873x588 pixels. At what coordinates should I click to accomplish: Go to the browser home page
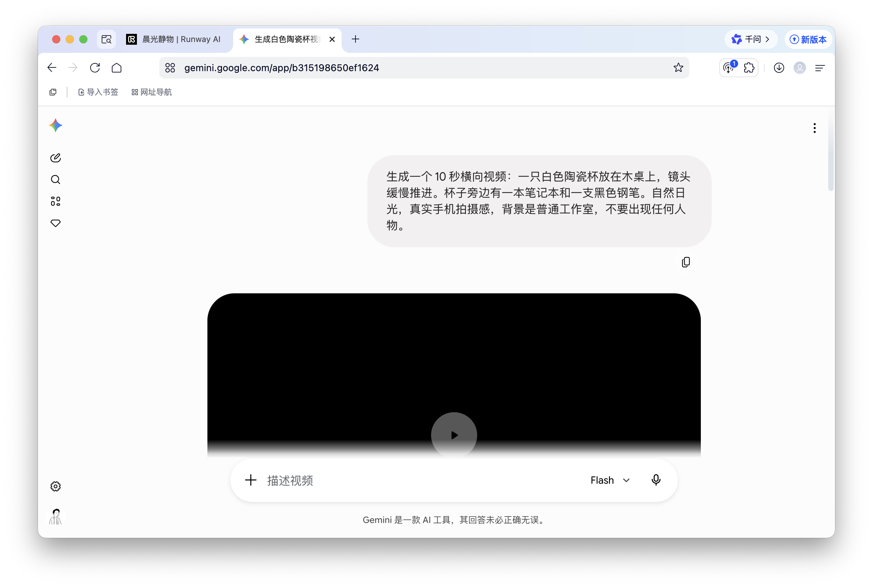click(x=117, y=68)
